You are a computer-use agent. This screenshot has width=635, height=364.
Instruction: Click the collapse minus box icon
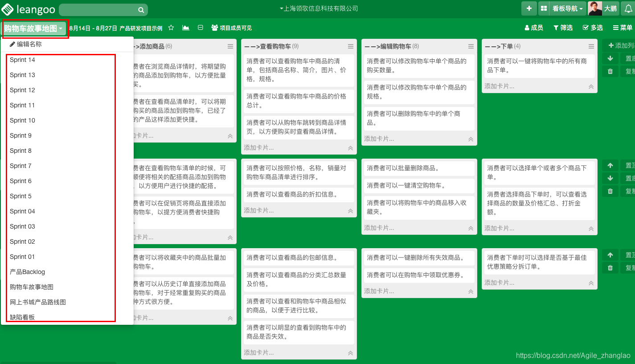coord(201,28)
